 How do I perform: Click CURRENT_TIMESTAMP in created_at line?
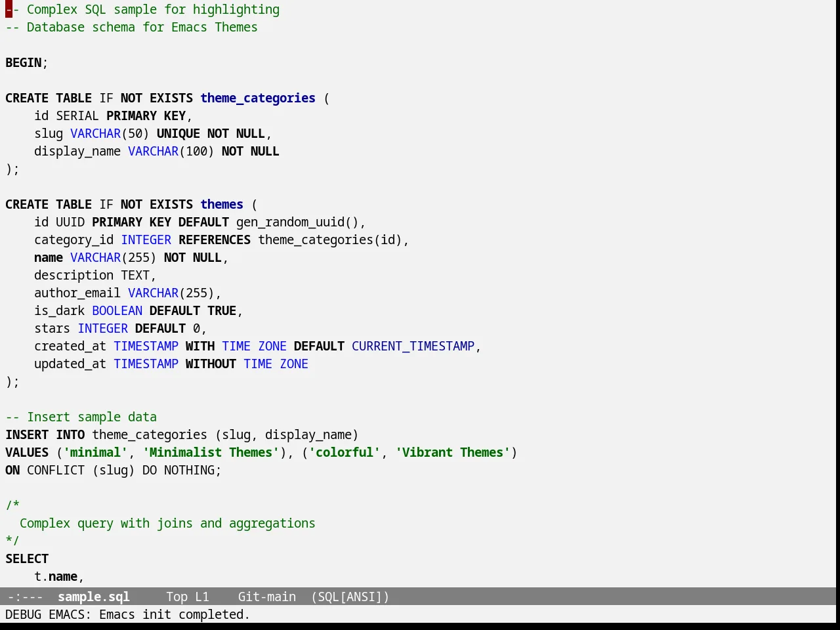[x=413, y=346]
